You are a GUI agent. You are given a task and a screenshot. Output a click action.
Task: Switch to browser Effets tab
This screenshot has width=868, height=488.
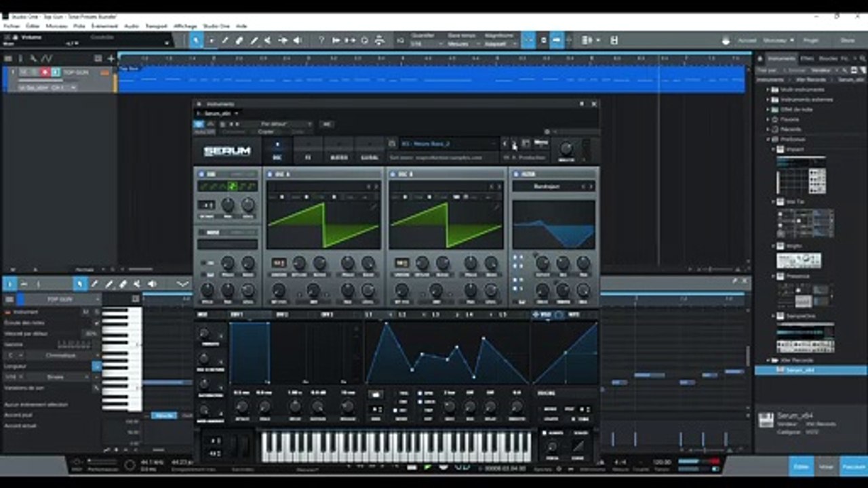(807, 59)
